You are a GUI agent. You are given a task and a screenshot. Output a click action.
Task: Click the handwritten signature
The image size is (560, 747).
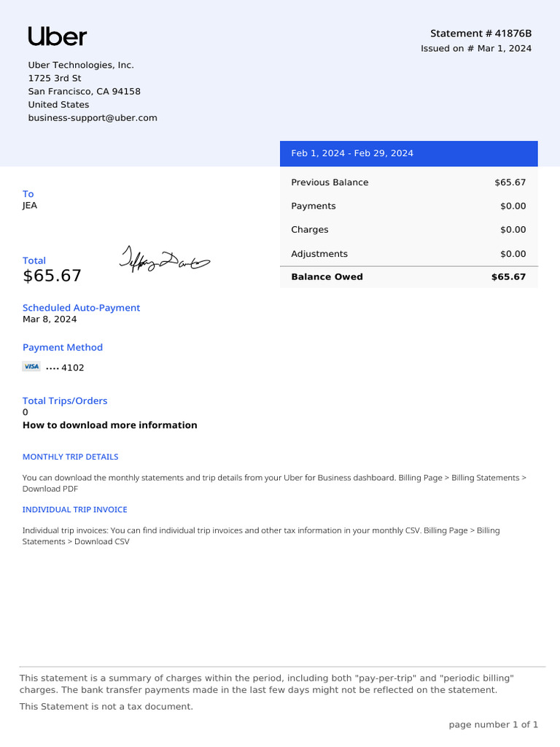point(165,260)
